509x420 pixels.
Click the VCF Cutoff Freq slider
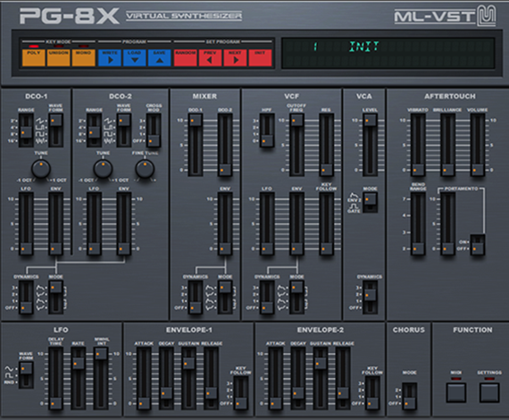click(296, 145)
